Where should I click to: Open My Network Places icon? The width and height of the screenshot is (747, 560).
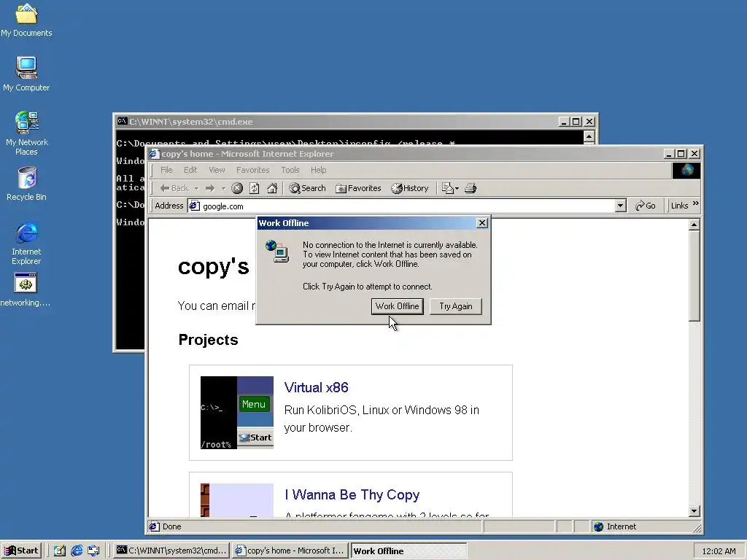tap(26, 133)
